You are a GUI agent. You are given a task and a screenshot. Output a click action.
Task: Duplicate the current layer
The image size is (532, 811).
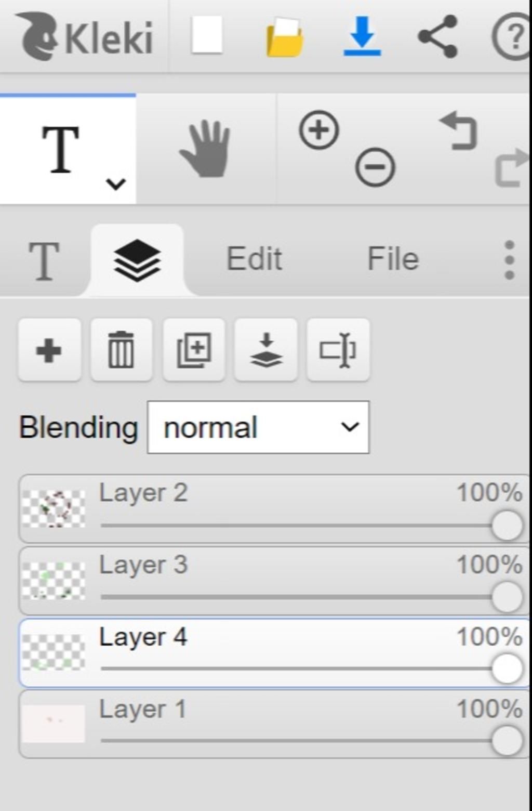pyautogui.click(x=194, y=350)
